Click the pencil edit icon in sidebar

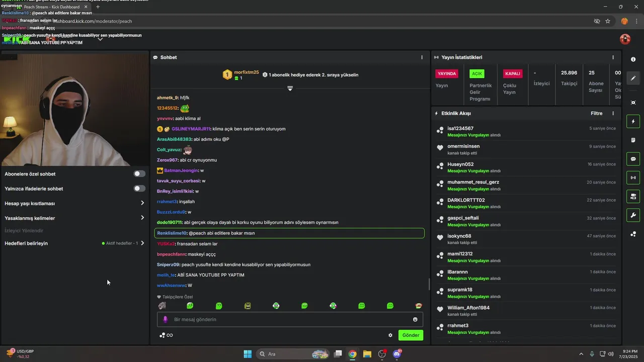tap(633, 78)
